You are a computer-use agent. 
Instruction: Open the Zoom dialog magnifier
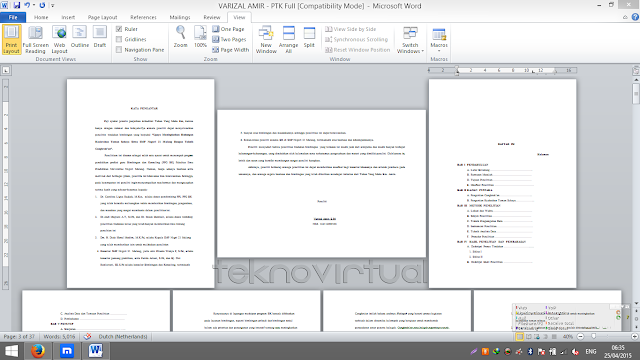180,37
